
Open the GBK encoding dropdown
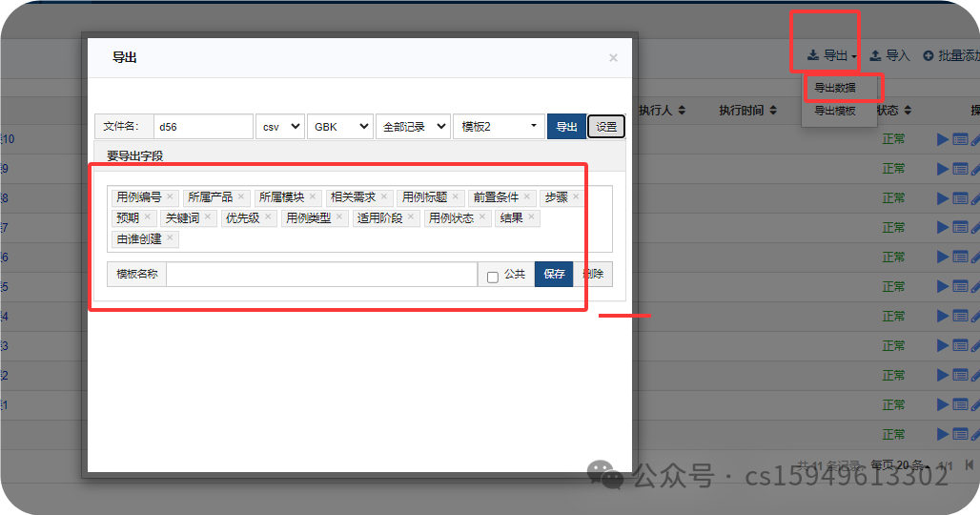click(x=340, y=126)
